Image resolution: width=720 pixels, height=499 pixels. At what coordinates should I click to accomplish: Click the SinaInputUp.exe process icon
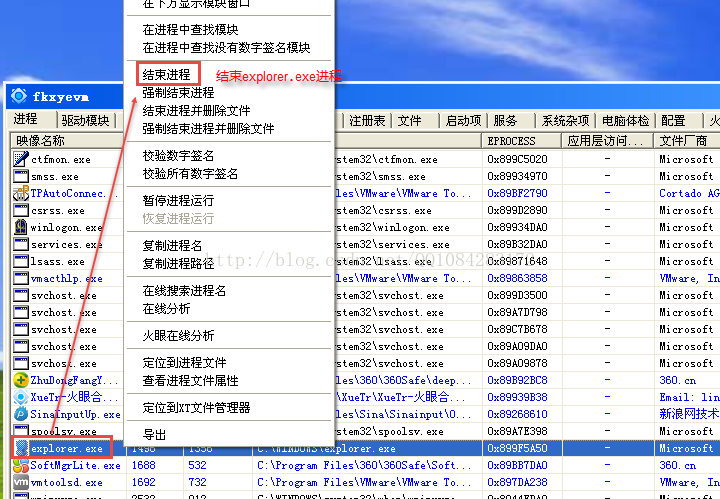coord(21,414)
